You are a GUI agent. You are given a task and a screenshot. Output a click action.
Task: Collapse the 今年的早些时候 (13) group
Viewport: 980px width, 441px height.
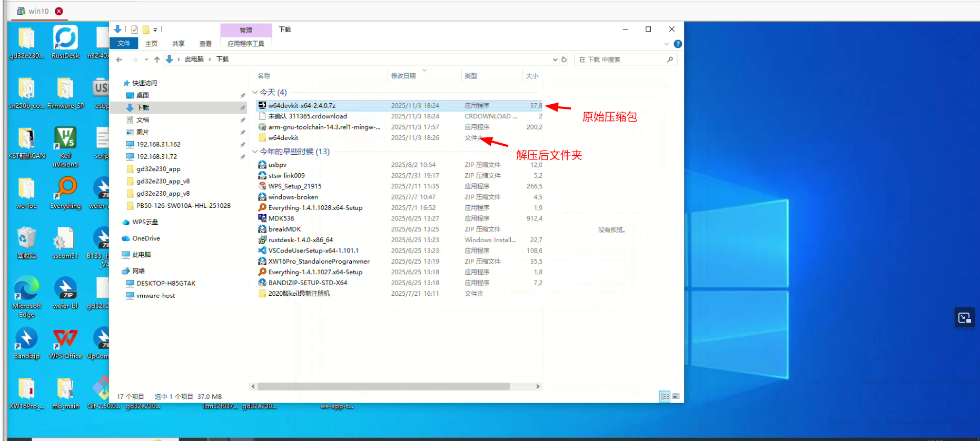255,152
